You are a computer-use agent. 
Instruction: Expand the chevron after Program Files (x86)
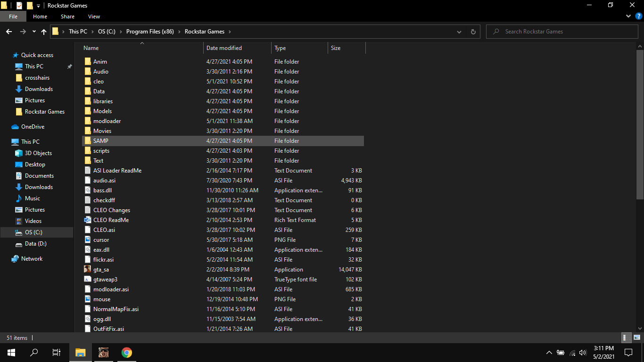180,32
